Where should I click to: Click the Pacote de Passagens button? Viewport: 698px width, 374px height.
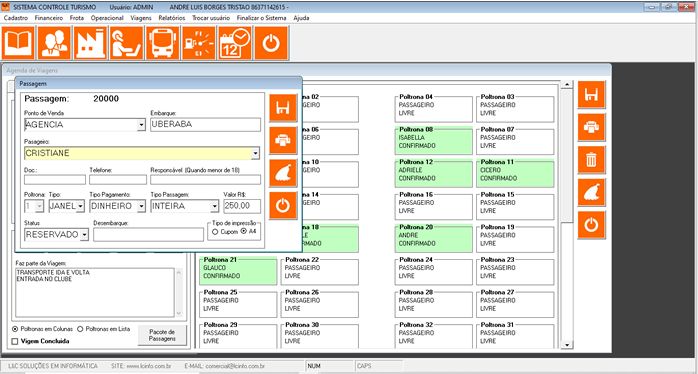tap(162, 335)
